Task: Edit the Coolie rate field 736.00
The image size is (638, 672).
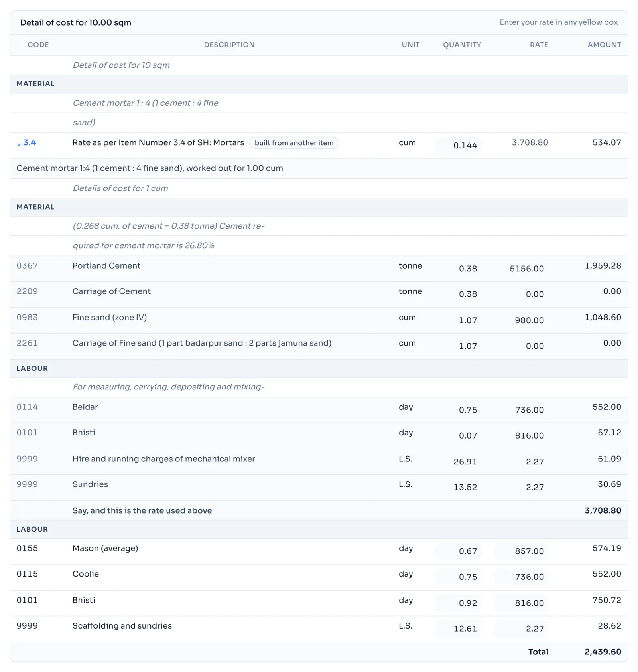Action: (x=521, y=577)
